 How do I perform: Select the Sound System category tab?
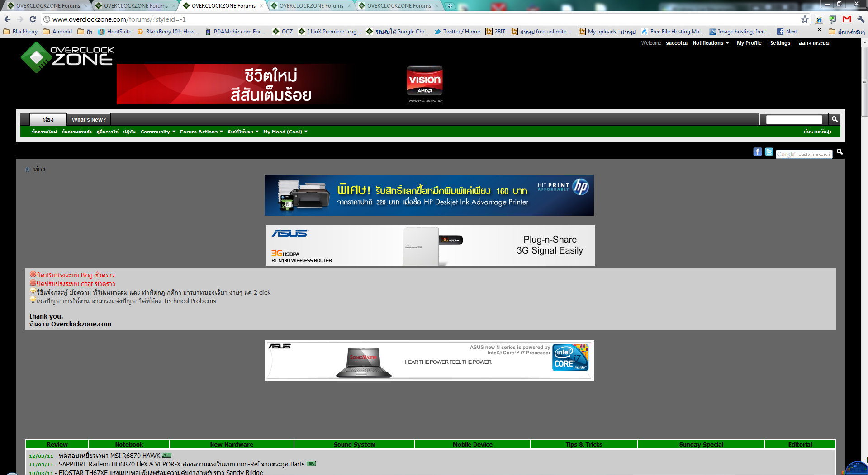355,445
